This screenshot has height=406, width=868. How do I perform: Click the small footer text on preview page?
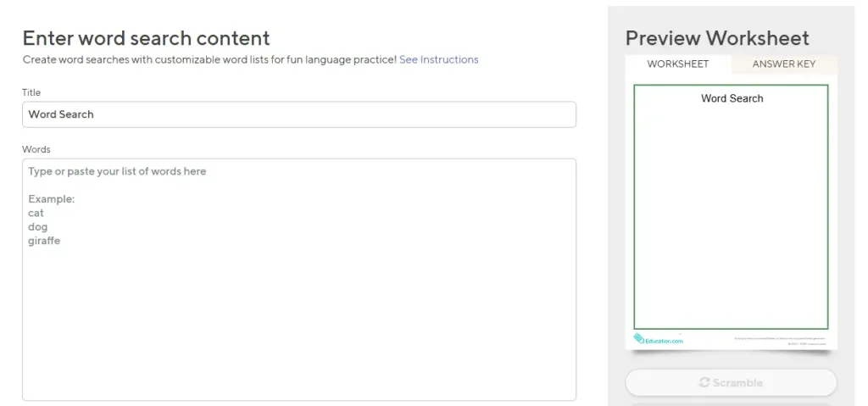[780, 339]
